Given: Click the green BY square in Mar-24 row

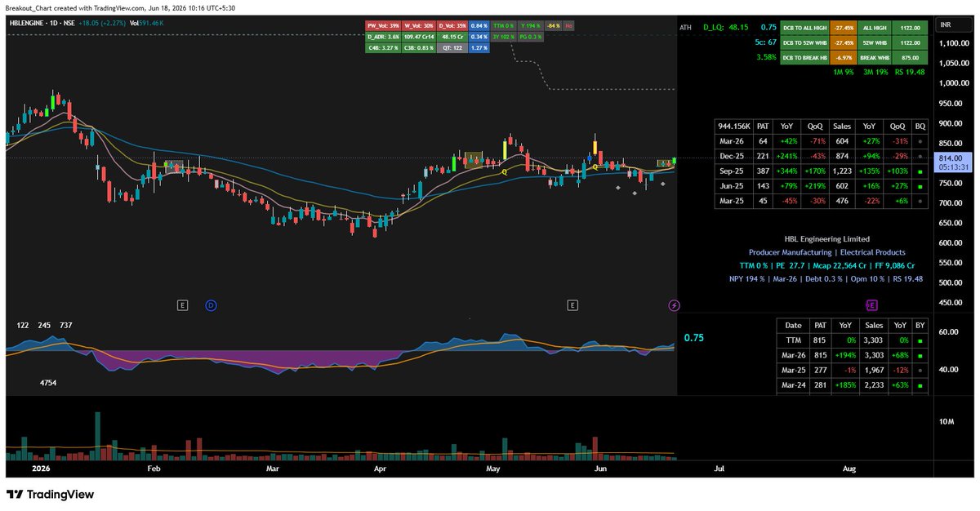Looking at the screenshot, I should [920, 385].
